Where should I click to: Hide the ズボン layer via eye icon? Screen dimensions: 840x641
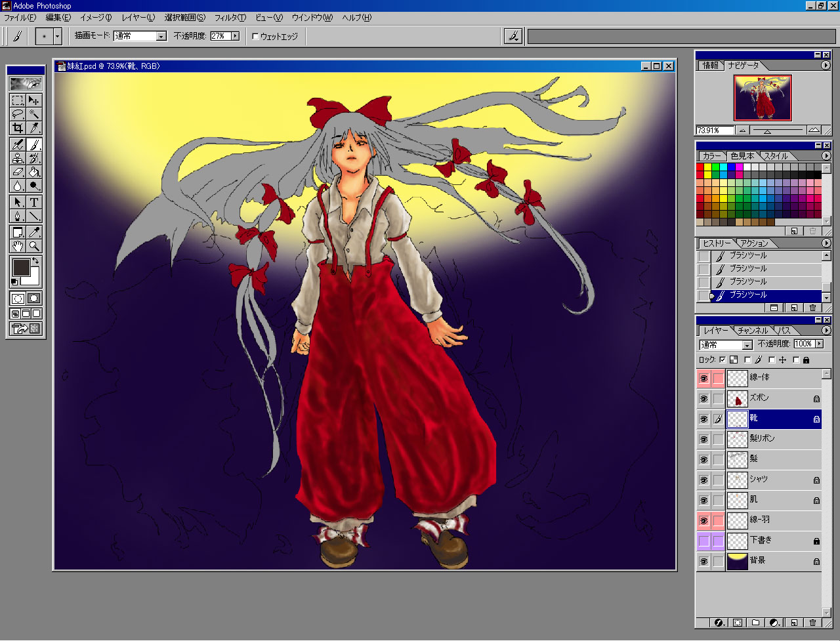point(703,399)
